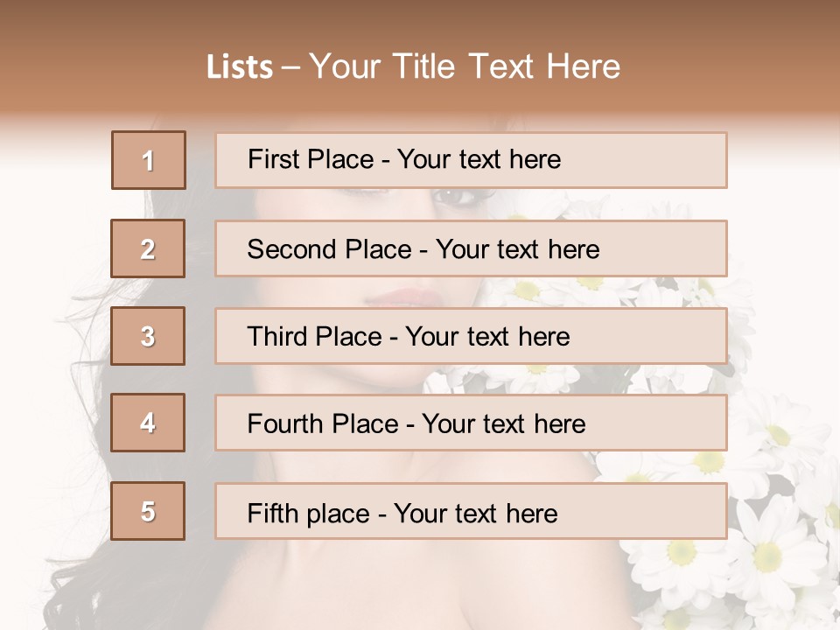
Task: Select the number 2 box
Action: coord(148,248)
